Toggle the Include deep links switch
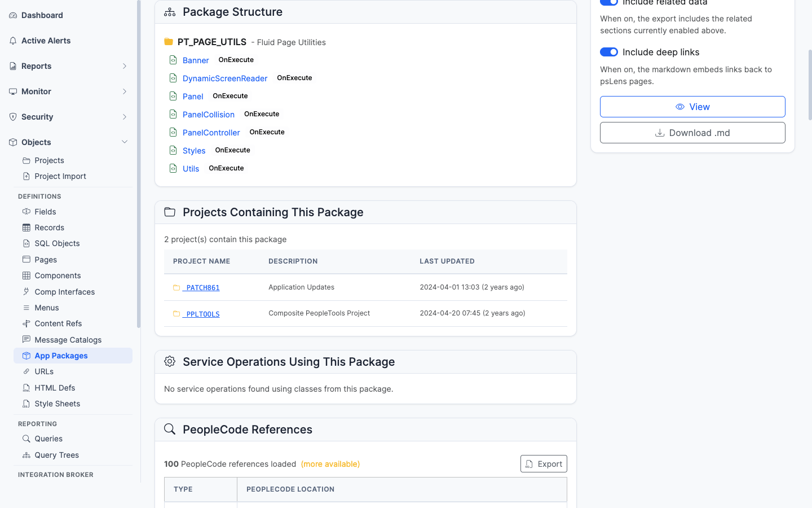Screen dimensions: 812x508 pyautogui.click(x=609, y=52)
